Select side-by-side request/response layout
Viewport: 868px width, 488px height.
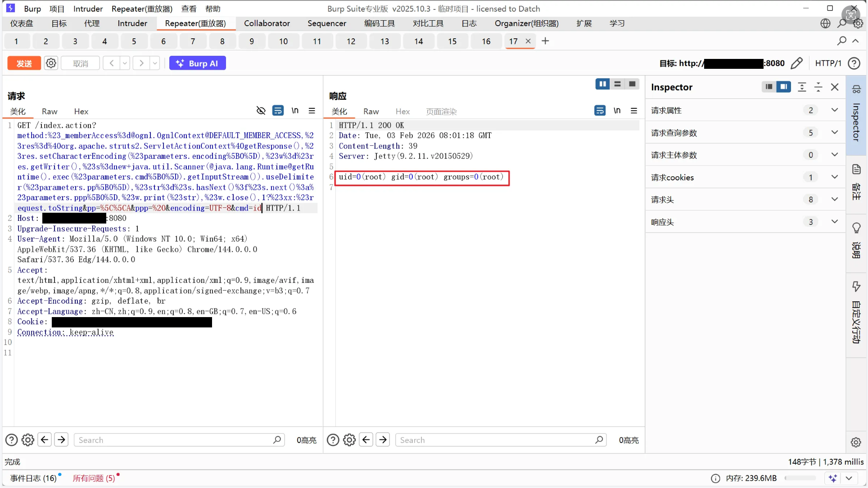602,84
